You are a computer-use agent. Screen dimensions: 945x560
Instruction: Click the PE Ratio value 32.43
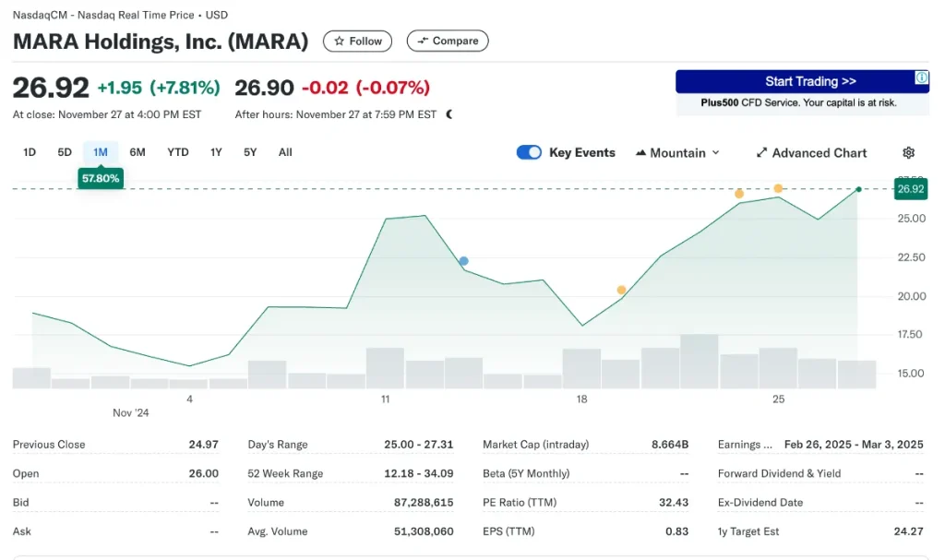(674, 503)
